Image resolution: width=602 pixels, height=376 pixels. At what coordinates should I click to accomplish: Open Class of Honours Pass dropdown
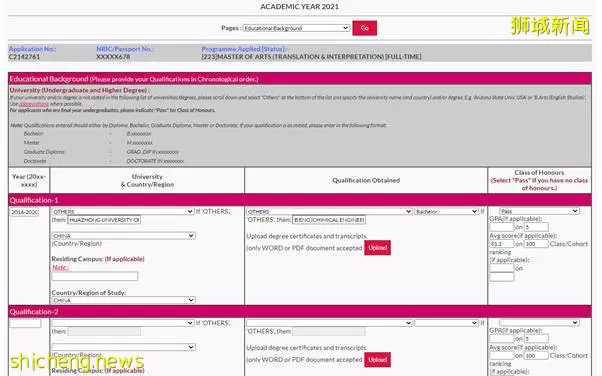click(539, 211)
